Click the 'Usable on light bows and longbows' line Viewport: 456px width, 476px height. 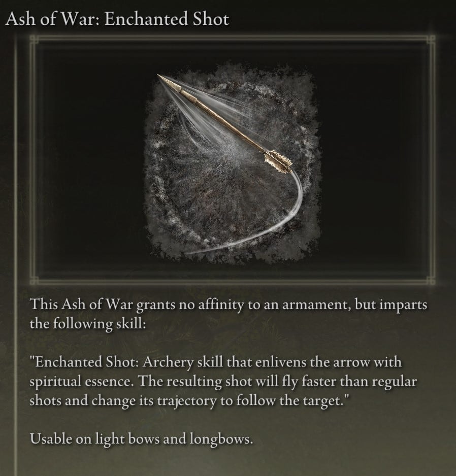point(141,439)
